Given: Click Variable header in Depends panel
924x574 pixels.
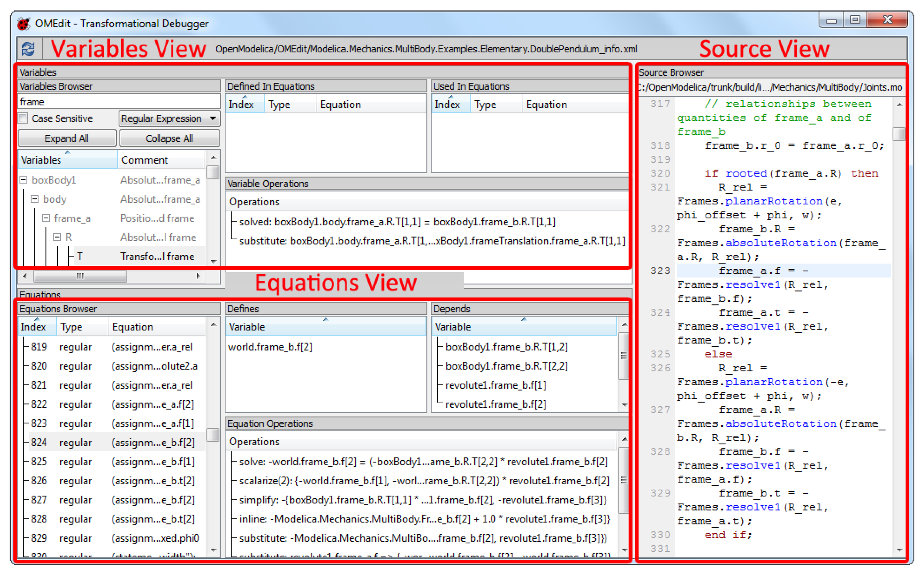Looking at the screenshot, I should pos(524,326).
